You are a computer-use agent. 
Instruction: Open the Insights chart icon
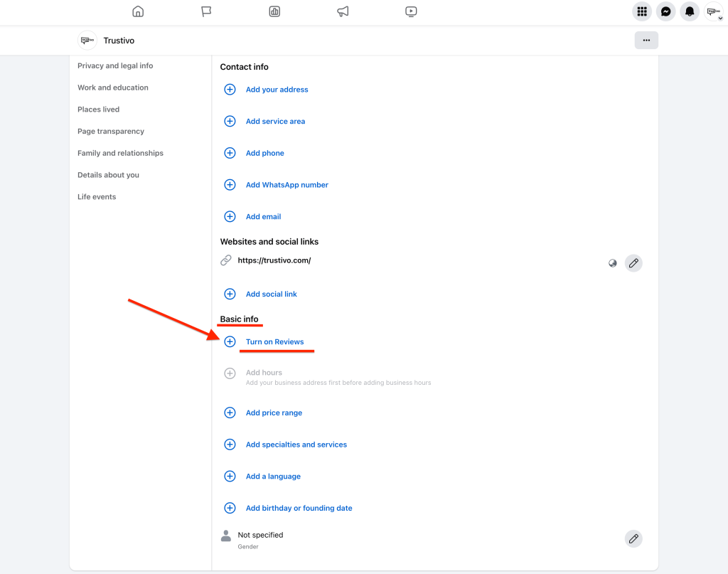274,11
